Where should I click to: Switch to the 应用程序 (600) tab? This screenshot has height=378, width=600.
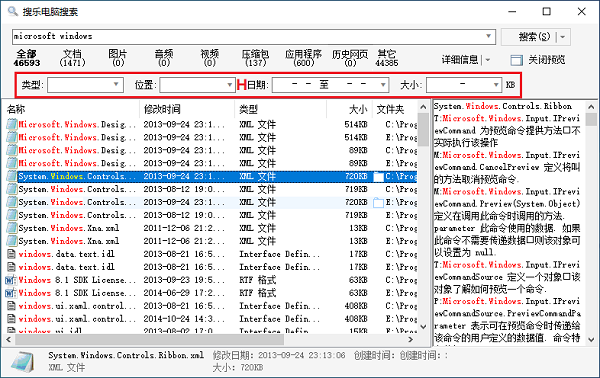(x=303, y=58)
